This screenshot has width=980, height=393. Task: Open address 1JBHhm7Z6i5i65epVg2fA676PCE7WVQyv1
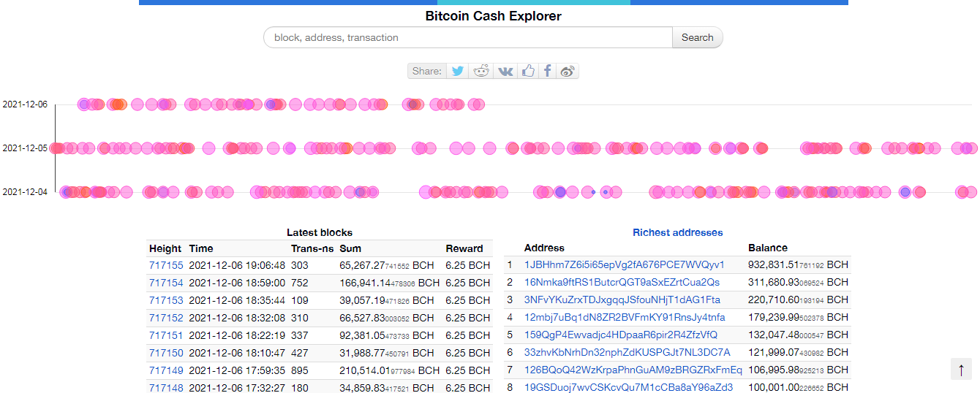tap(625, 264)
